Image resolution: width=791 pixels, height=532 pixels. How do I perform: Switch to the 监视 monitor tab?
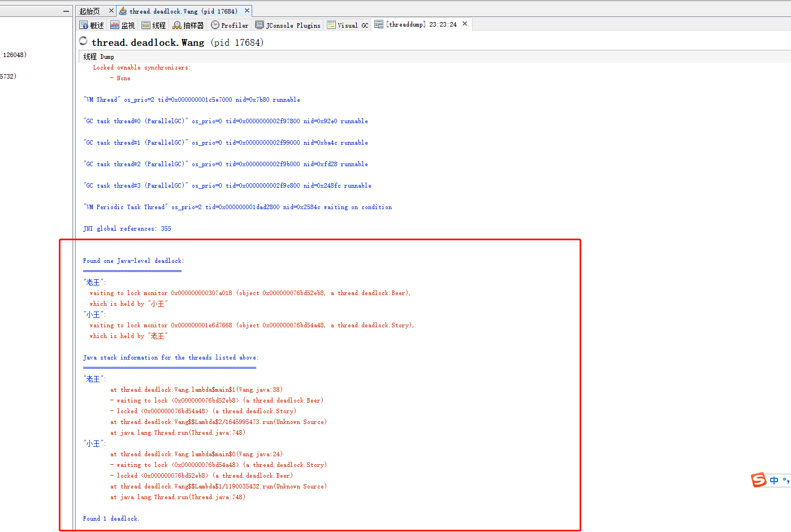click(x=122, y=25)
